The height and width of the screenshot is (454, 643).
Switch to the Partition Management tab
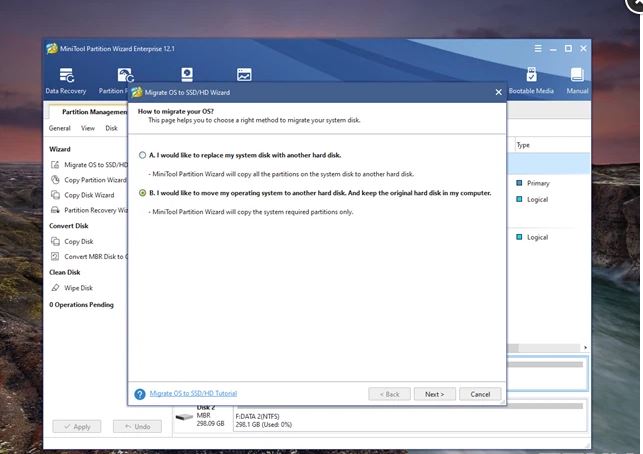(x=88, y=112)
